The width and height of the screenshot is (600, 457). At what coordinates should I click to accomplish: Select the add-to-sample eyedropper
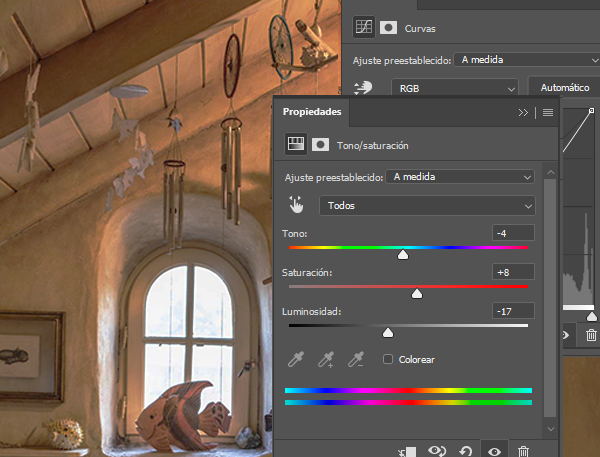(x=326, y=359)
